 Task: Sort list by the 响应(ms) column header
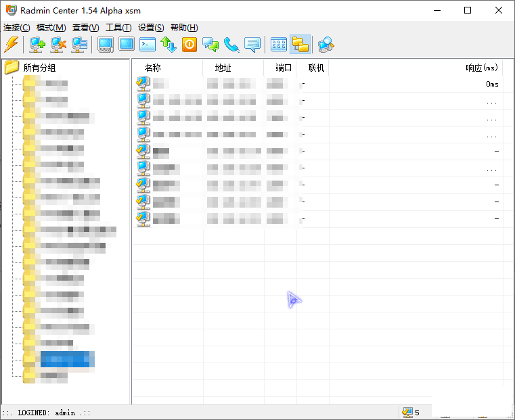coord(416,68)
